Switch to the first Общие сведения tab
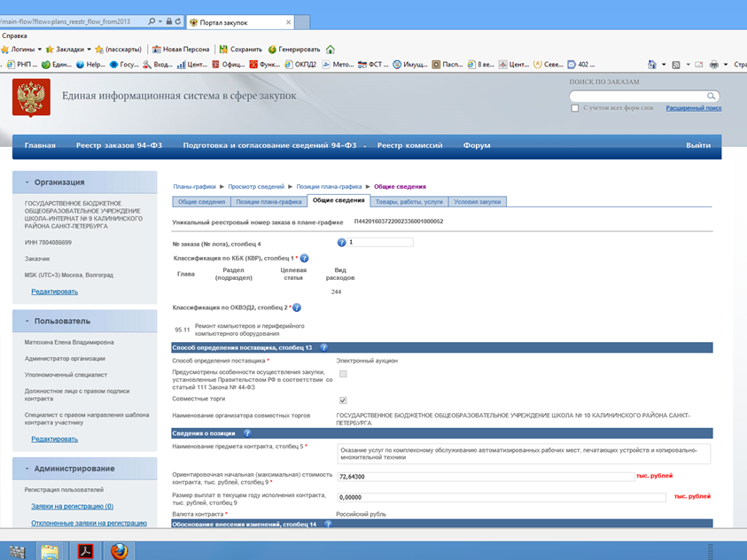The width and height of the screenshot is (747, 560). click(201, 202)
